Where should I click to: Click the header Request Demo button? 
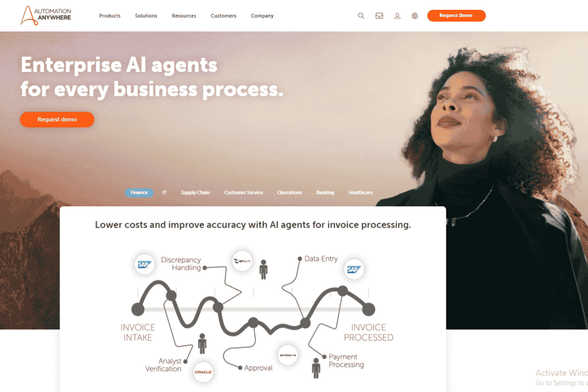coord(456,16)
